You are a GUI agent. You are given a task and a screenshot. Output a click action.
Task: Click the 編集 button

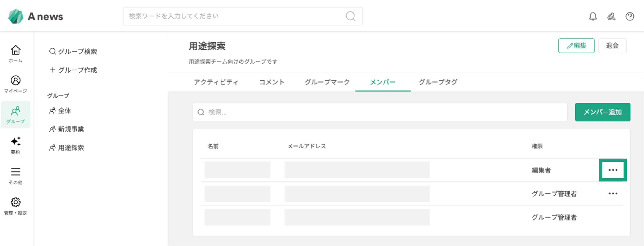click(x=576, y=45)
